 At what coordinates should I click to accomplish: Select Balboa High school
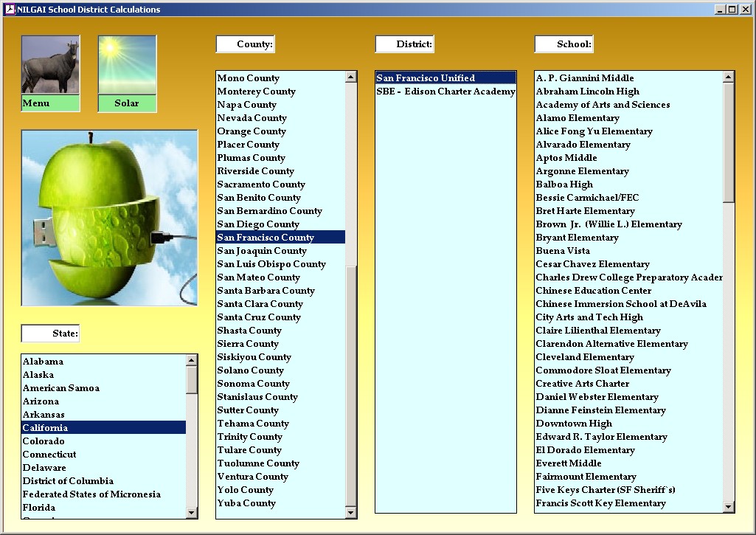coord(564,184)
